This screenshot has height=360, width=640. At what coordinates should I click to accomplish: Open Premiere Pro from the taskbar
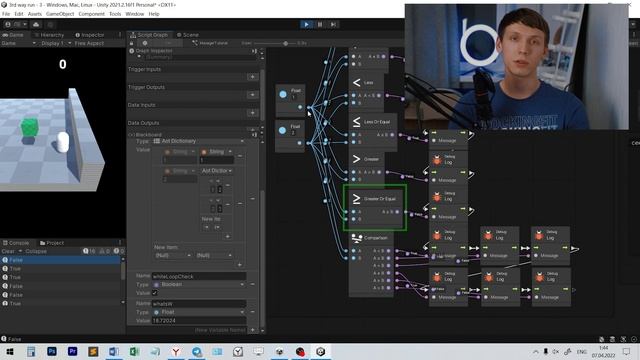(73, 351)
